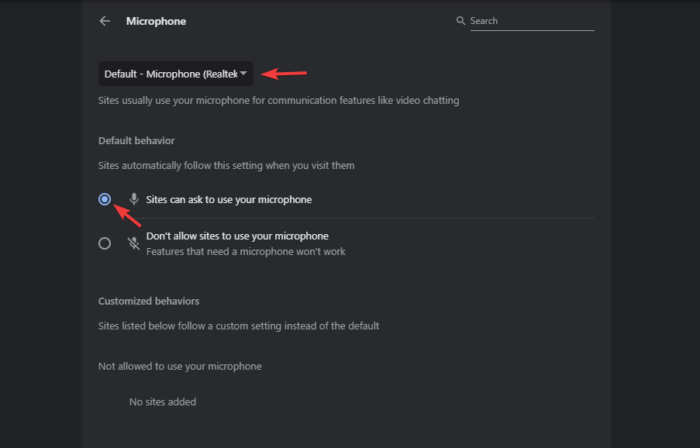Click the muted microphone icon
700x448 pixels.
[x=134, y=243]
